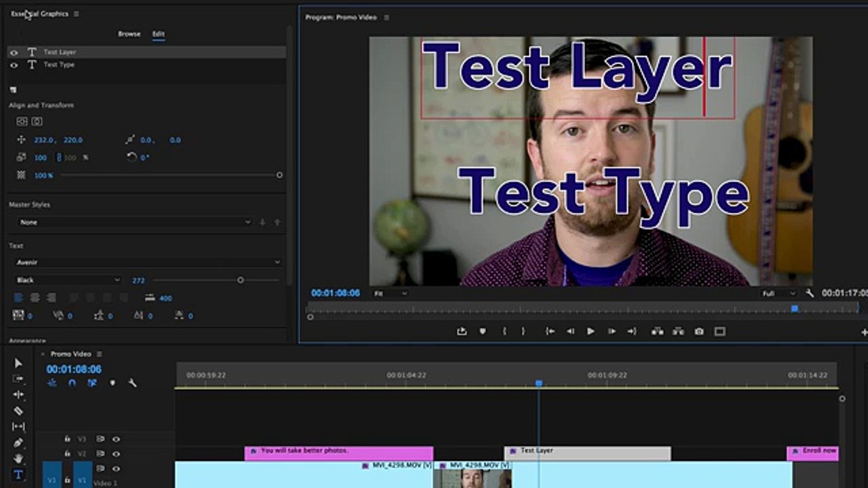Click the Add Marker icon in the Program monitor

482,332
